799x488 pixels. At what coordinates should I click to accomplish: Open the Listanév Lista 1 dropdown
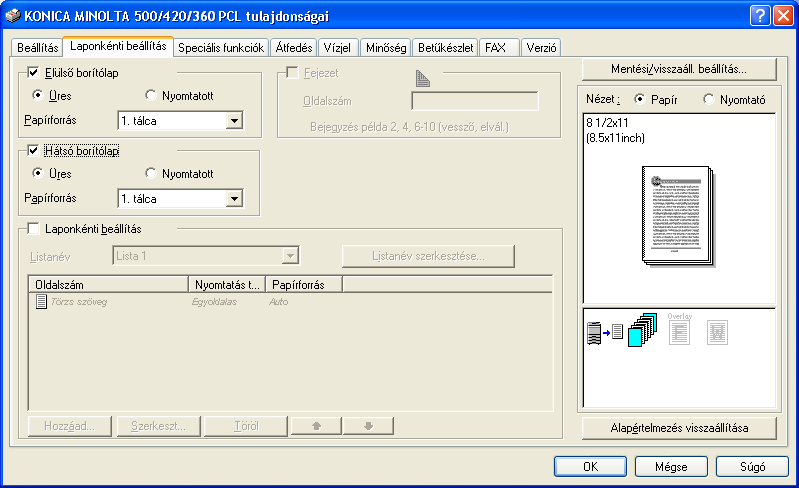coord(290,256)
